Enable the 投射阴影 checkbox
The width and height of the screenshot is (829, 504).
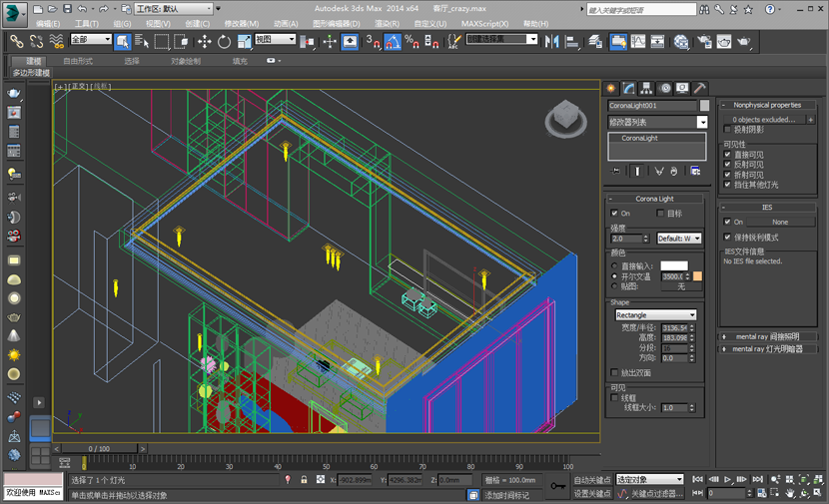pos(728,129)
